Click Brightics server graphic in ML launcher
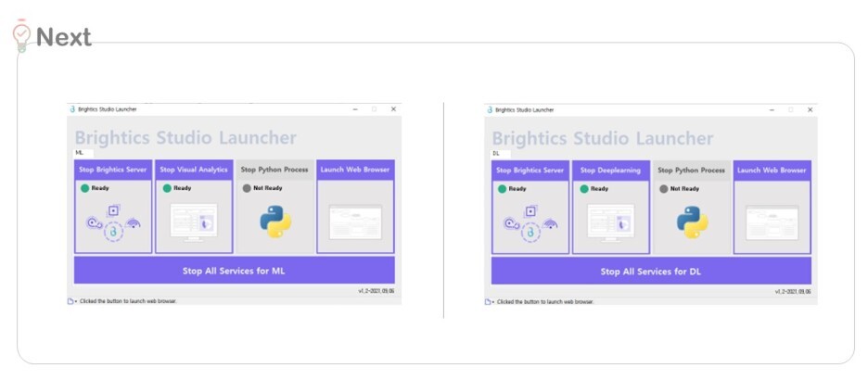This screenshot has height=380, width=868. tap(113, 223)
